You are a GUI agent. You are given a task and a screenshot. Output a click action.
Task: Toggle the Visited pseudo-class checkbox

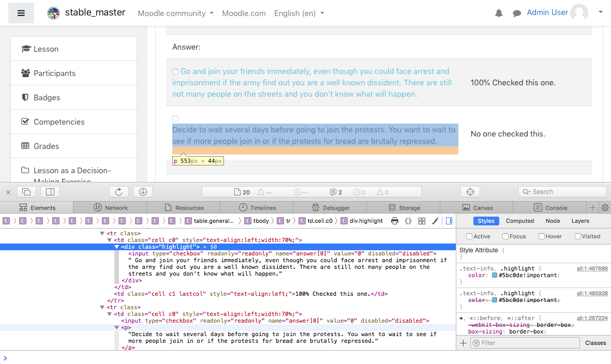tap(578, 236)
